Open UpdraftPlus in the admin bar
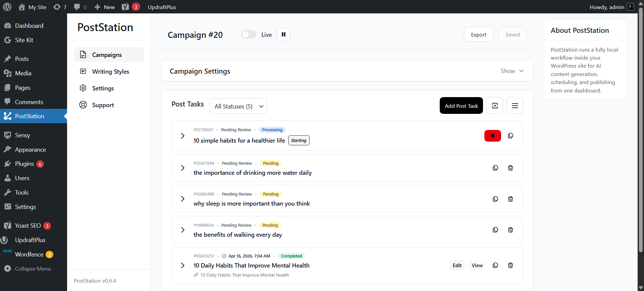 (x=162, y=7)
